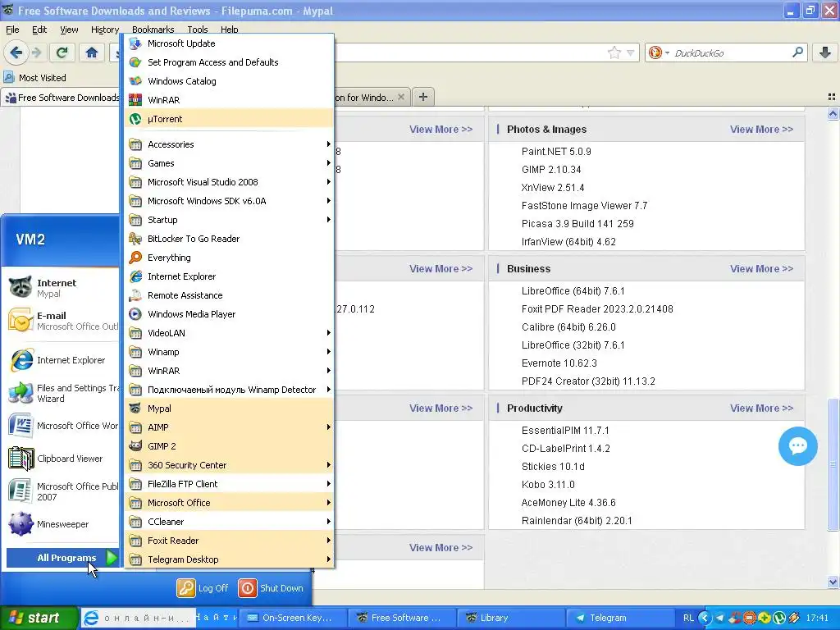Click the DuckDuckGo search input field
This screenshot has width=840, height=630.
coord(731,52)
